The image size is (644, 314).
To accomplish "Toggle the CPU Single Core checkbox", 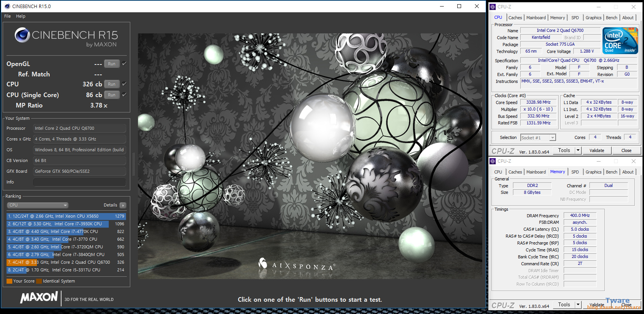I will click(124, 94).
